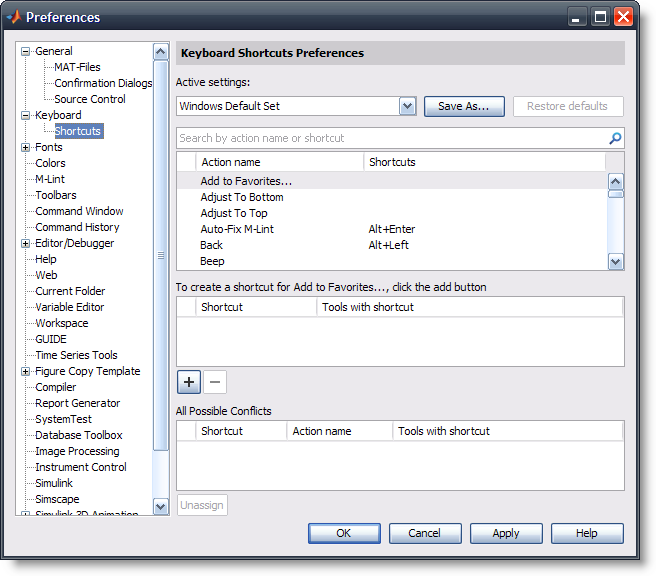Select Command Window in preferences tree
Screen dimensions: 656x576
tap(79, 211)
